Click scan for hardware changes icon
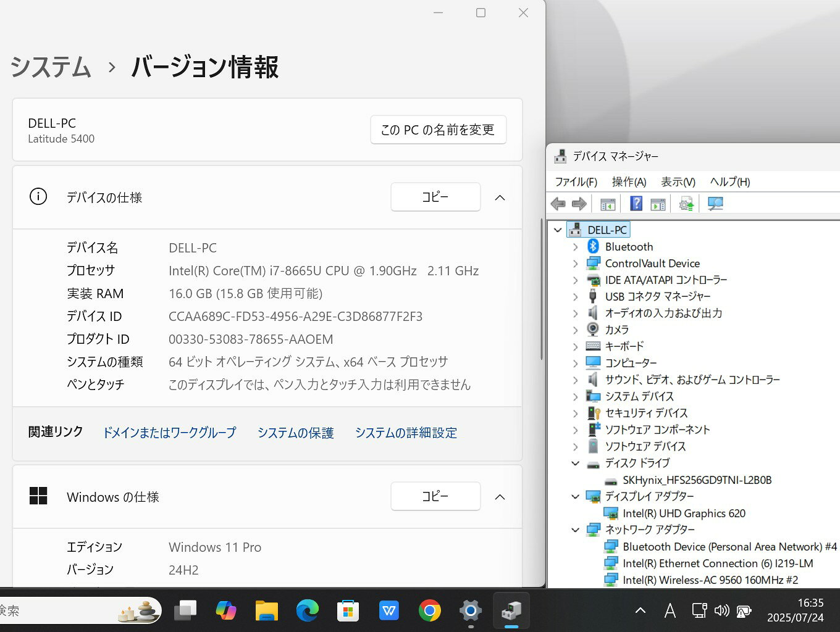This screenshot has height=632, width=840. coord(715,204)
